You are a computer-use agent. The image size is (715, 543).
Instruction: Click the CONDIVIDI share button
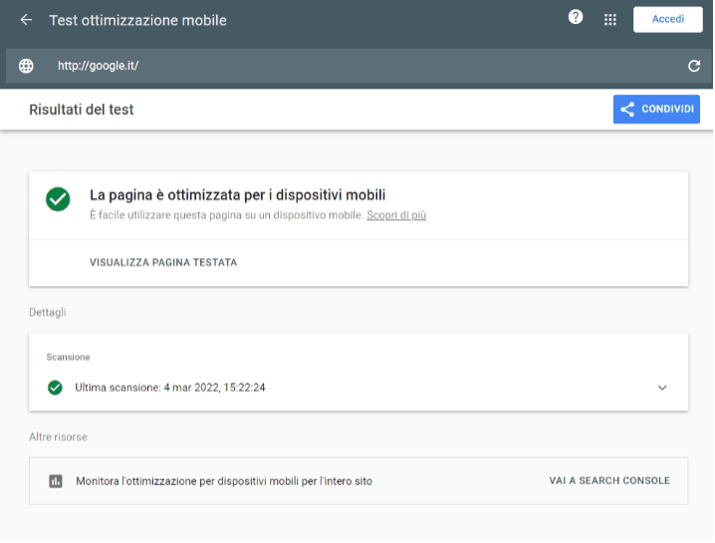point(656,109)
